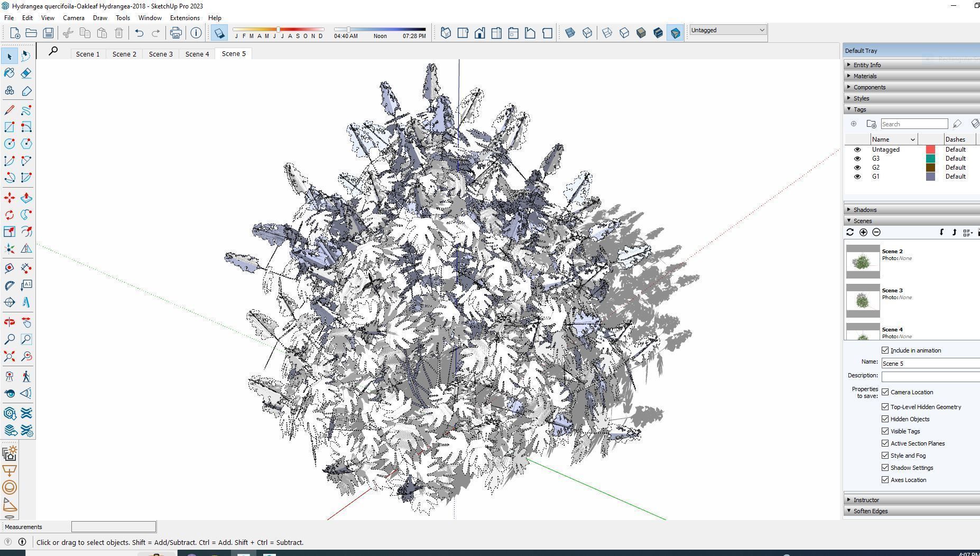Expand the Instructor panel

tap(912, 500)
